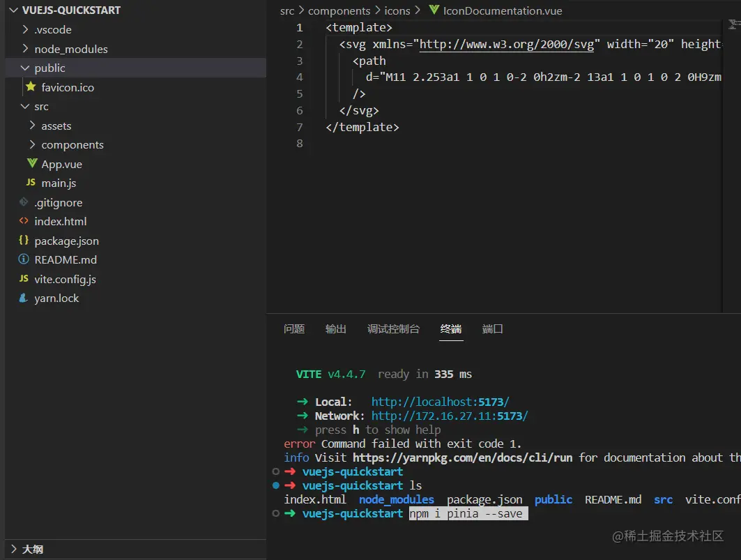
Task: Click the braces icon beside package.json
Action: click(x=24, y=241)
